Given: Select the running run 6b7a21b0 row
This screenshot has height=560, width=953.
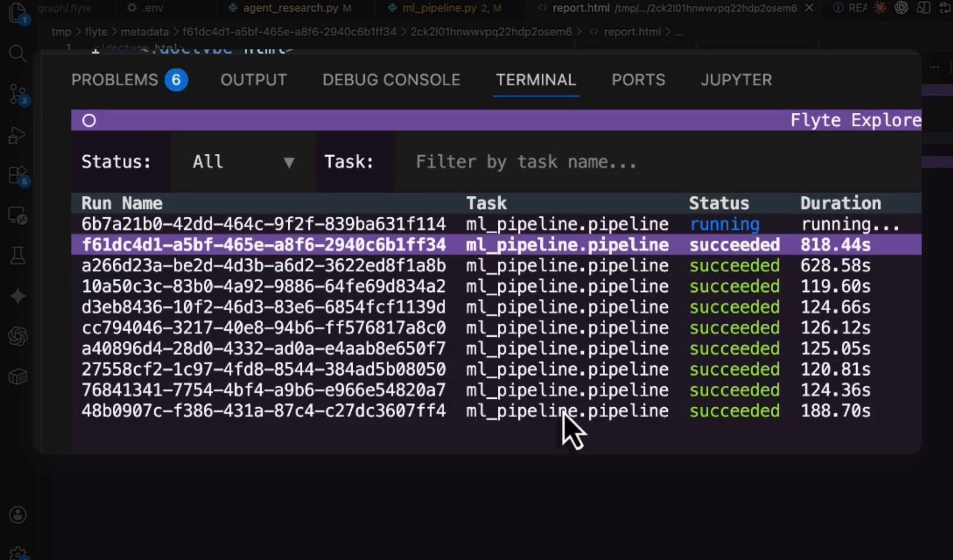Looking at the screenshot, I should (x=264, y=224).
